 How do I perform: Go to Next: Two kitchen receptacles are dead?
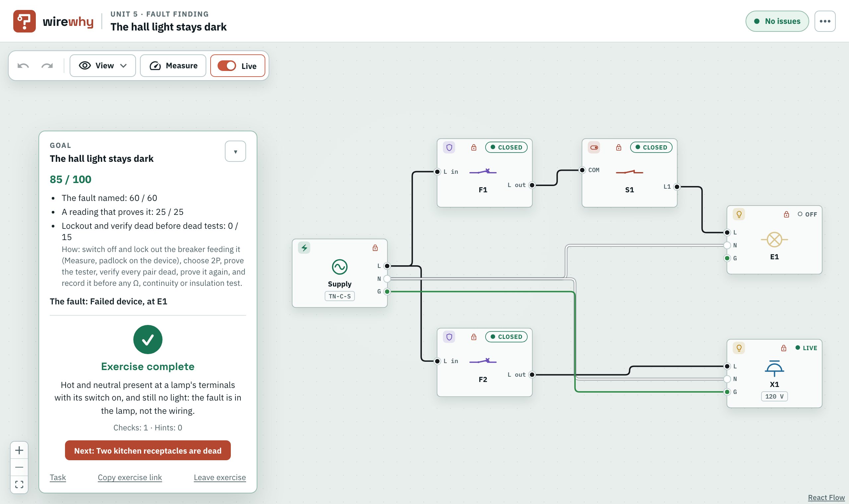pos(148,450)
